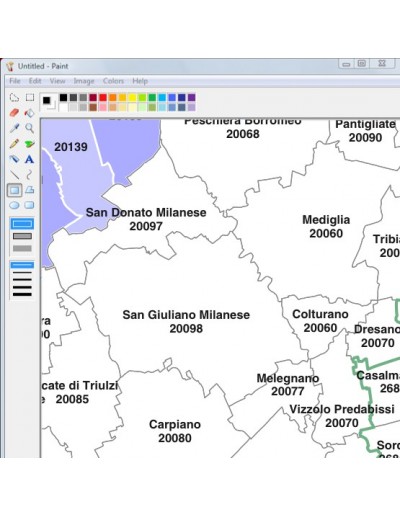Pick the brown palette color in bottom row
The height and width of the screenshot is (517, 400).
click(x=93, y=107)
